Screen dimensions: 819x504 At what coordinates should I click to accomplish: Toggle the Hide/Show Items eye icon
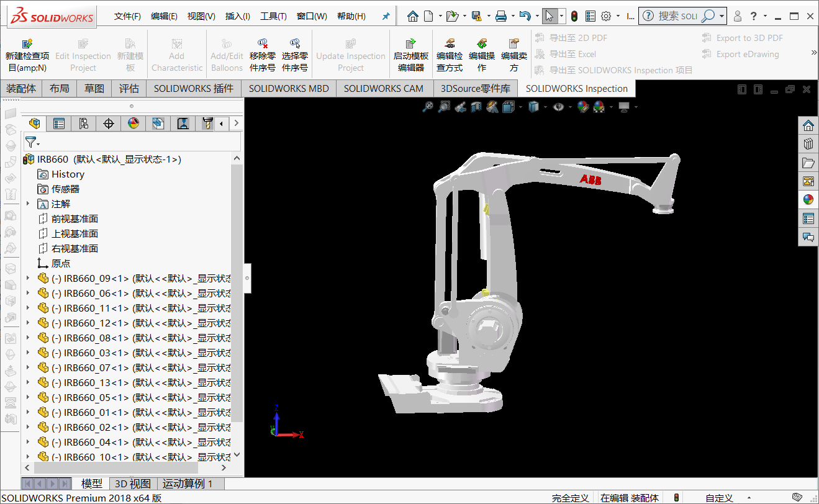point(557,107)
